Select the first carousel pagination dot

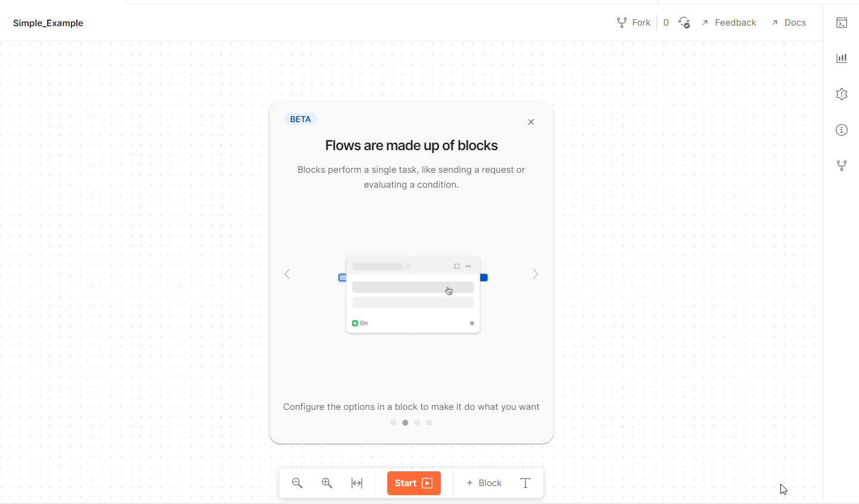[393, 422]
